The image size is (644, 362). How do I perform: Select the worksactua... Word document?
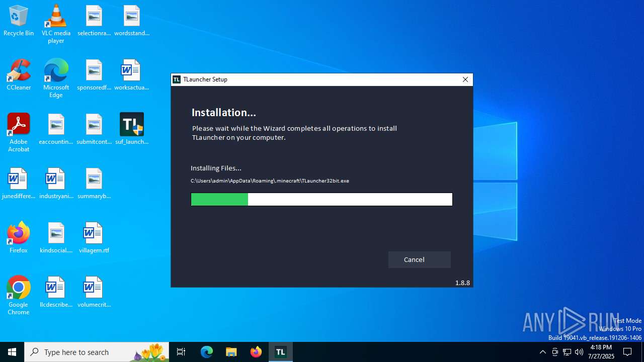coord(132,75)
